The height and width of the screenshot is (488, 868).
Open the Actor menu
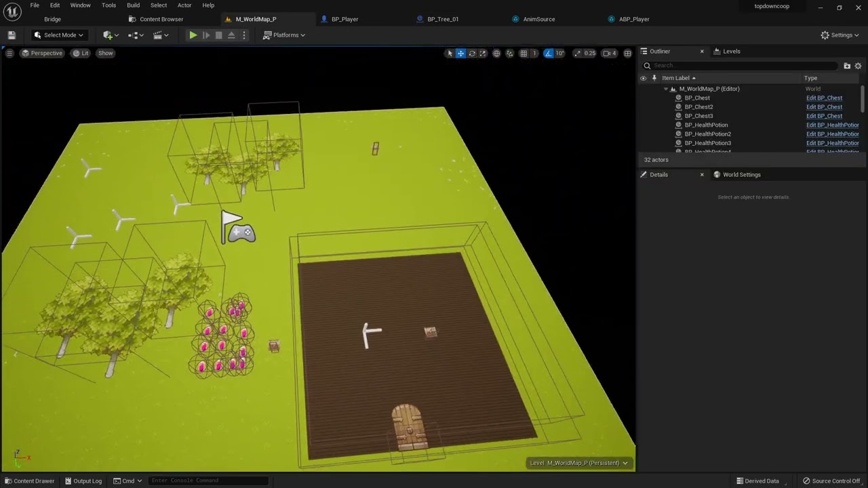coord(184,5)
